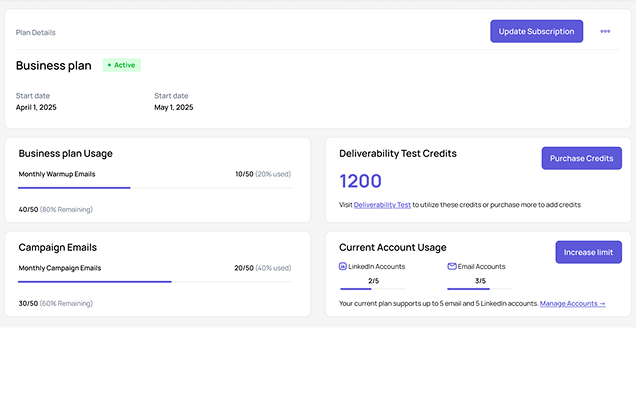The width and height of the screenshot is (636, 416).
Task: Click the Email Accounts 3/5 usage bar
Action: (x=481, y=290)
